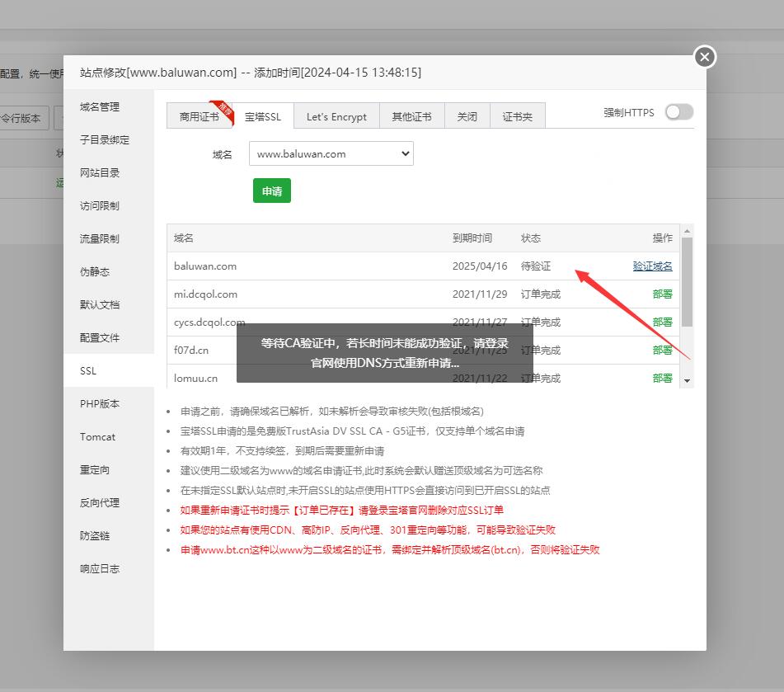Open 防盗链 in the sidebar
The image size is (784, 692).
click(109, 536)
